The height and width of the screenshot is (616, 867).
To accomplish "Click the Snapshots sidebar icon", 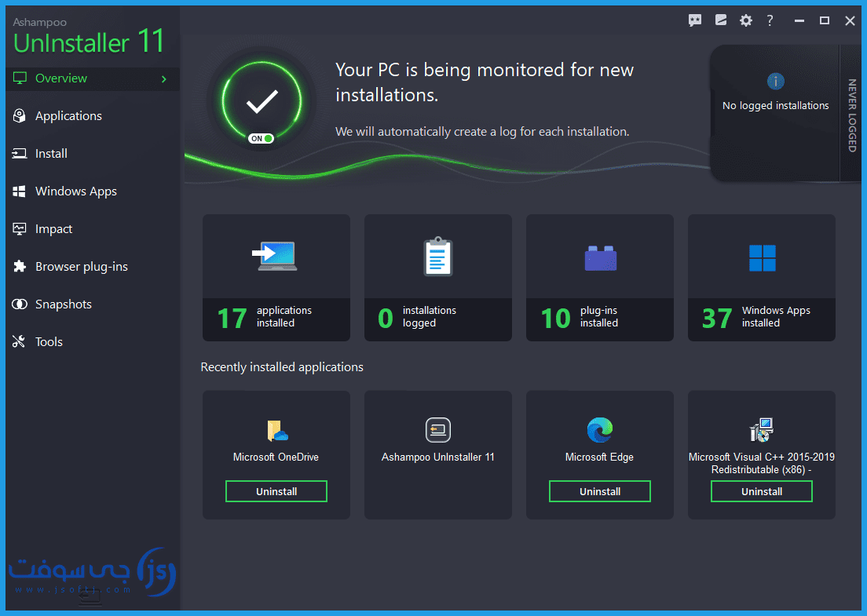I will click(20, 304).
